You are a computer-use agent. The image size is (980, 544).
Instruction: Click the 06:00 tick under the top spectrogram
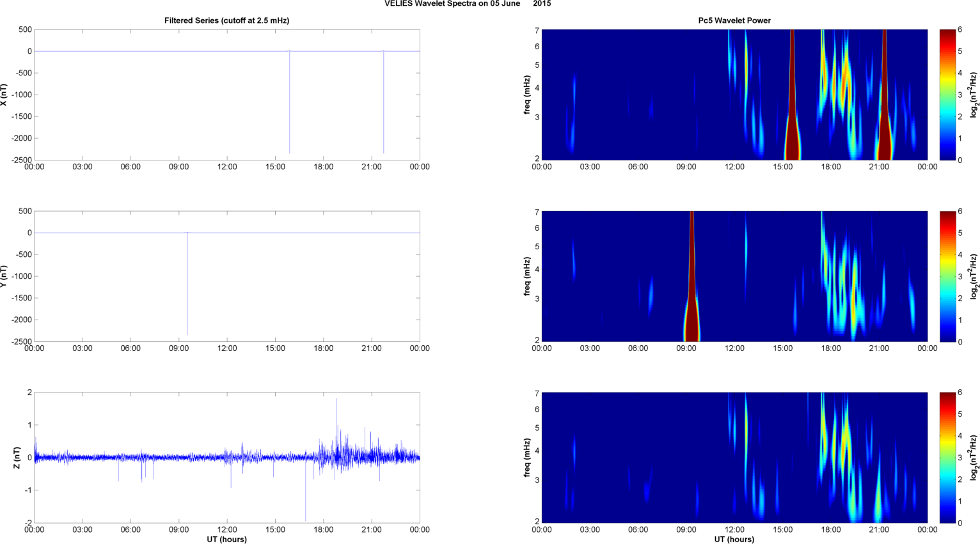coord(638,167)
